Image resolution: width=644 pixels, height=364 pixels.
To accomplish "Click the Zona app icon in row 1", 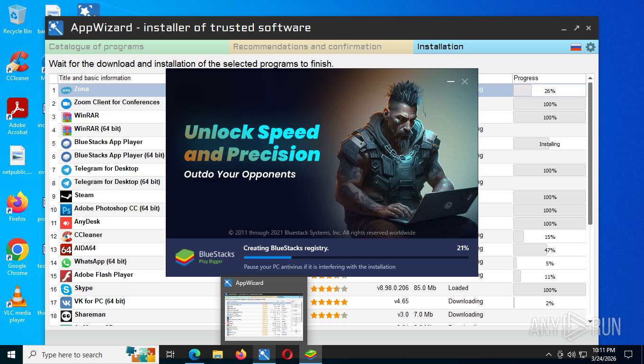I will click(x=66, y=90).
